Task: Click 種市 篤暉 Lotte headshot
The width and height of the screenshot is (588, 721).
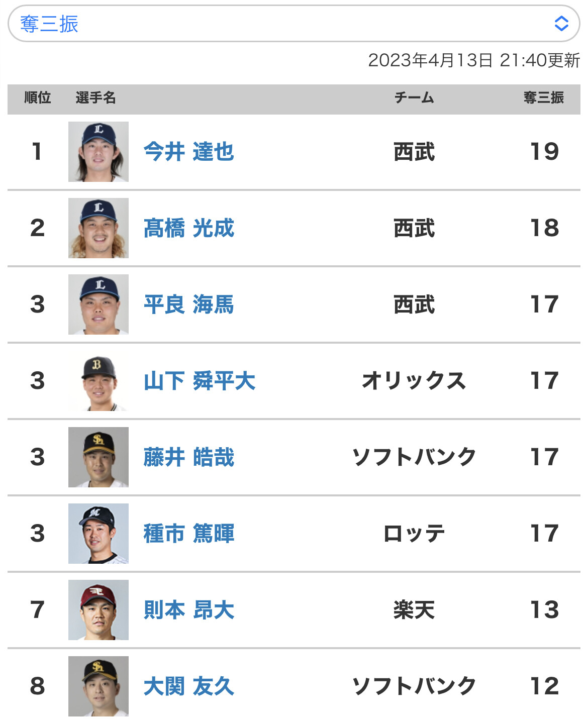Action: pos(99,534)
